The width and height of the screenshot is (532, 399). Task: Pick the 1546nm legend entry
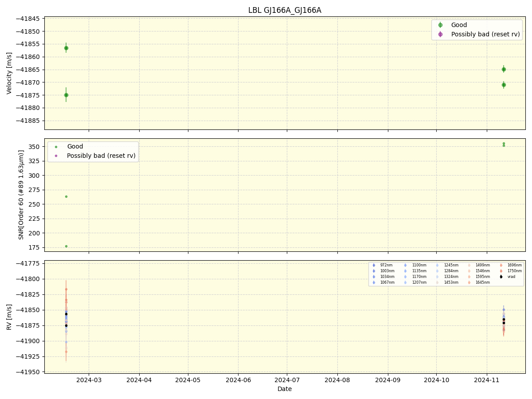(478, 271)
